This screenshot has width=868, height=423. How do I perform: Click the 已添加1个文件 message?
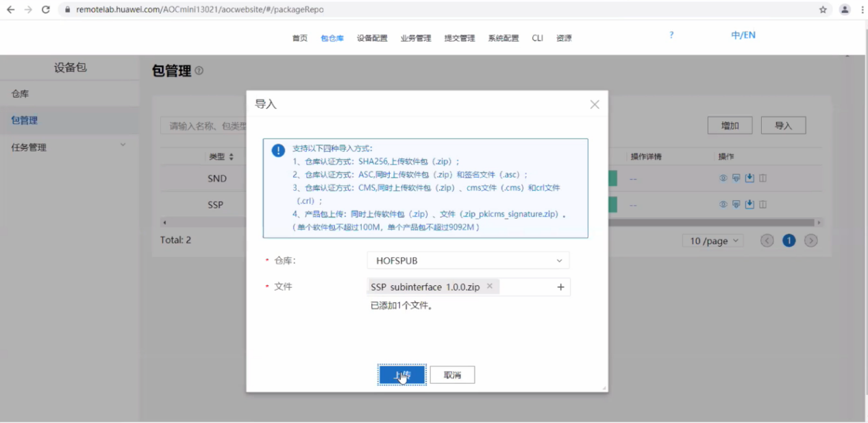pos(401,306)
